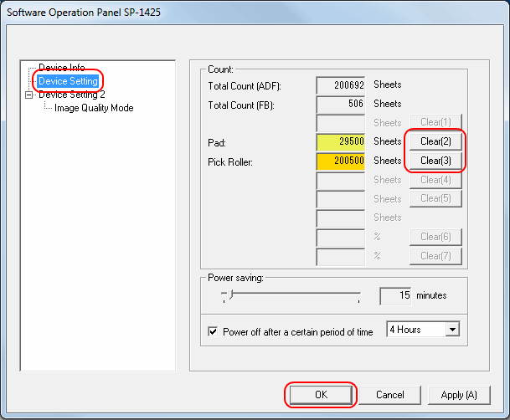Collapse the Device Setting 2 node

(x=29, y=95)
